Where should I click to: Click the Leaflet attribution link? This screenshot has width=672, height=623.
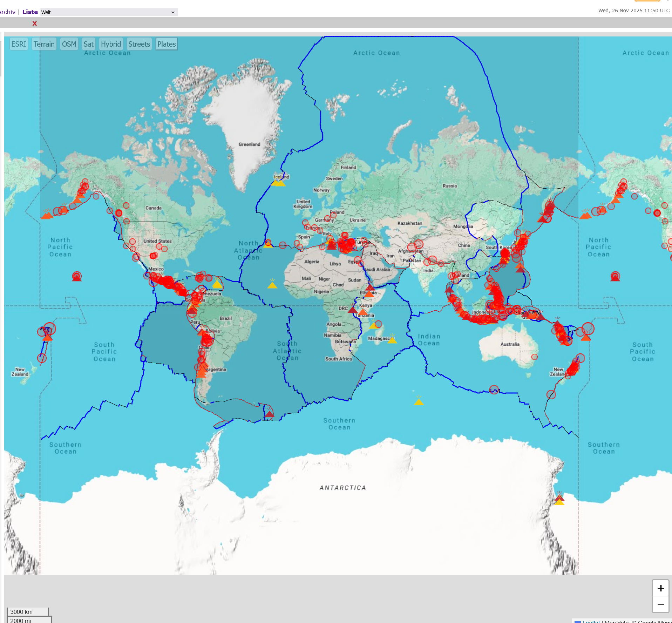pos(591,621)
